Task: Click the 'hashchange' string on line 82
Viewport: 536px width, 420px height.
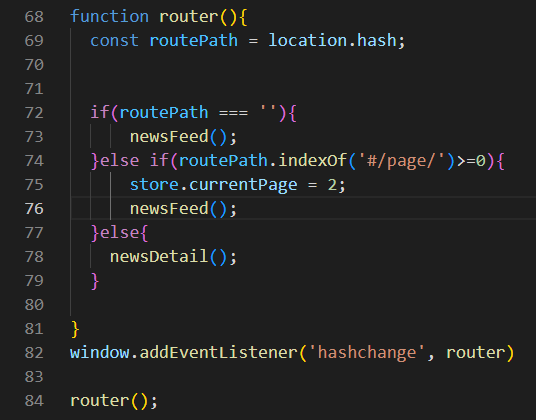Action: click(x=367, y=352)
